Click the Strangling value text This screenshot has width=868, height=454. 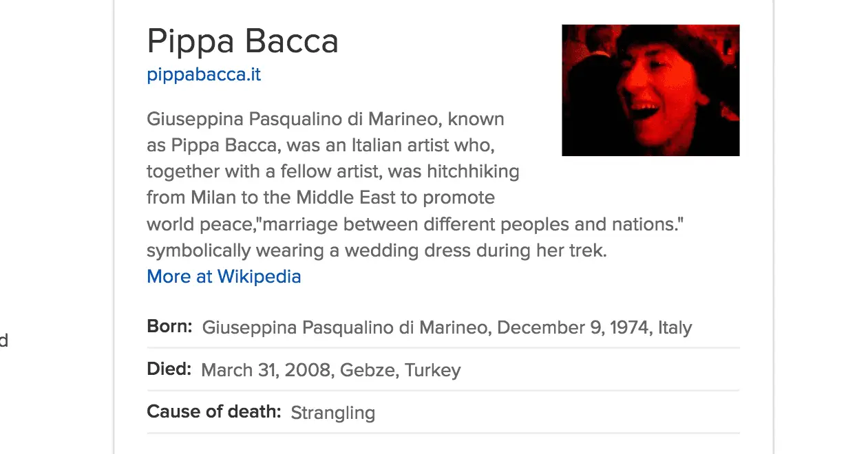[332, 413]
